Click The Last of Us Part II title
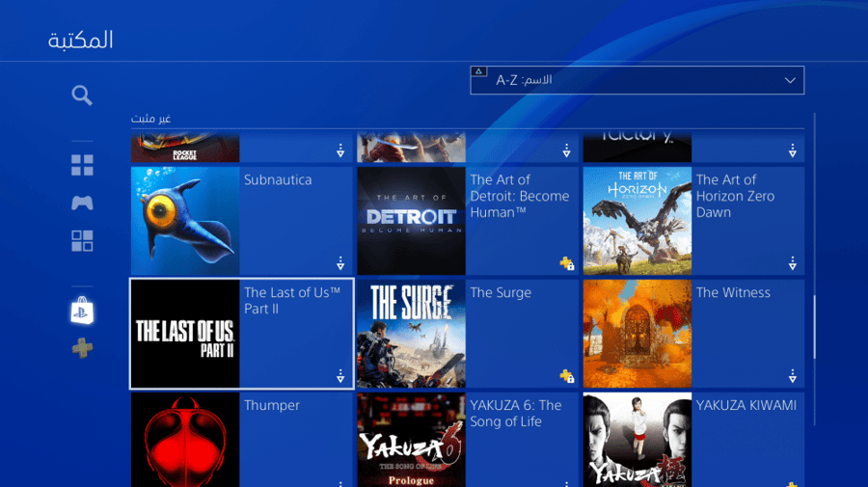The image size is (868, 487). point(292,301)
